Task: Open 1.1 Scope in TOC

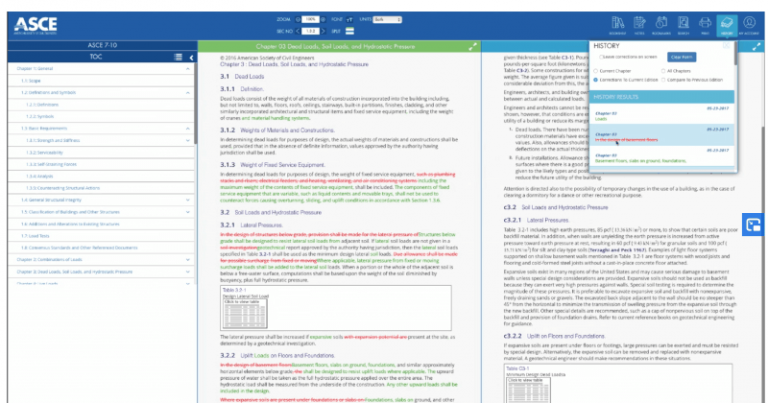Action: 31,81
